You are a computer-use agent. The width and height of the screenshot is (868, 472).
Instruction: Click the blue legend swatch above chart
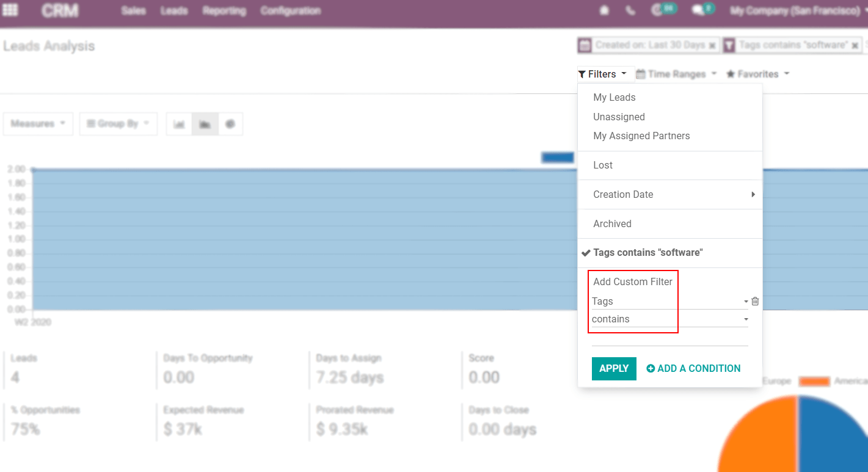point(557,158)
